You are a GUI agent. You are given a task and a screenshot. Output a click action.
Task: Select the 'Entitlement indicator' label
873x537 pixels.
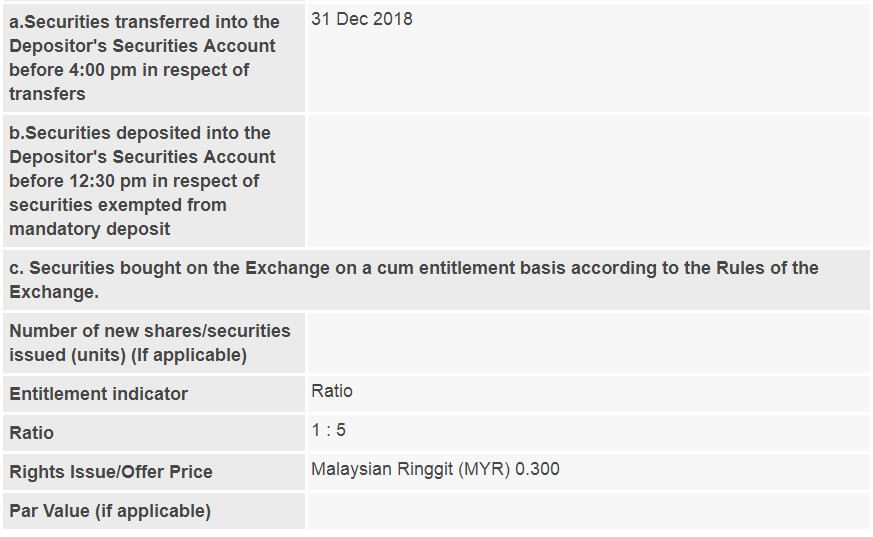pos(99,394)
